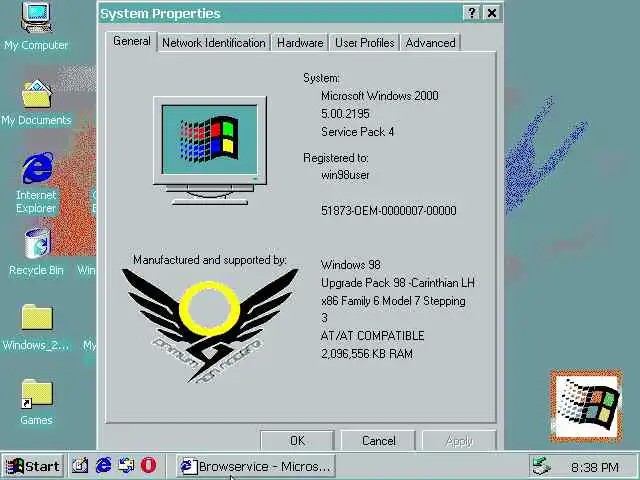Click the winged manufacturer logo
Image resolution: width=640 pixels, height=480 pixels.
click(210, 325)
